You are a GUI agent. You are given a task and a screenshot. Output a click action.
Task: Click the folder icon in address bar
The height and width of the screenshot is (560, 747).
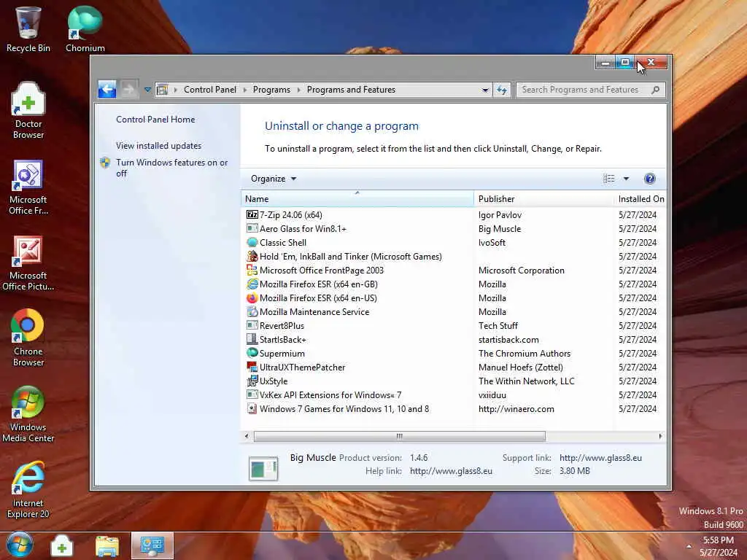tap(163, 90)
